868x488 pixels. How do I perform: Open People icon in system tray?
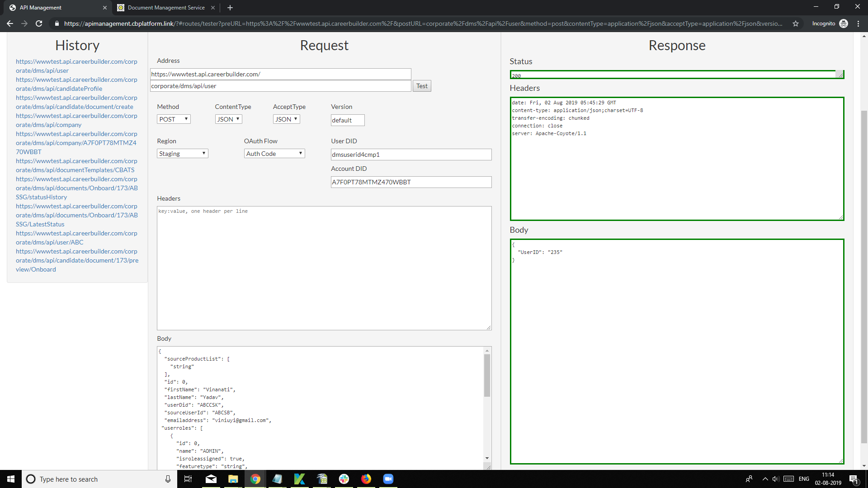click(x=749, y=479)
